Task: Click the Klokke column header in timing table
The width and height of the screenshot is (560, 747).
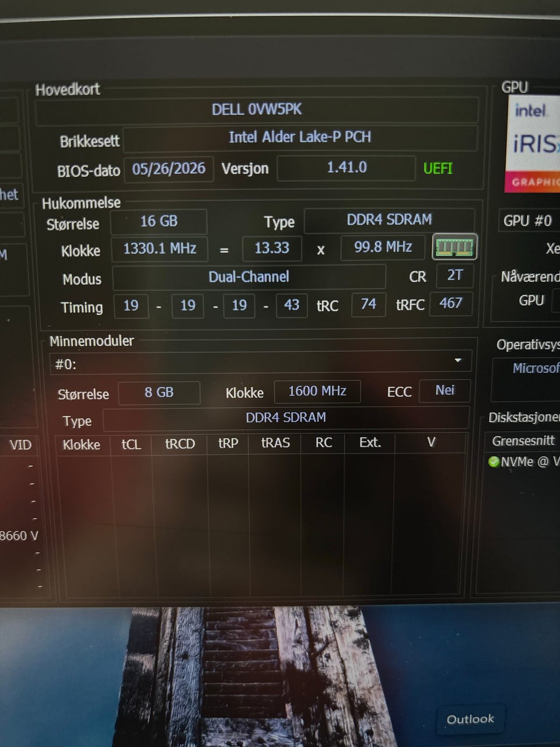Action: [x=82, y=445]
